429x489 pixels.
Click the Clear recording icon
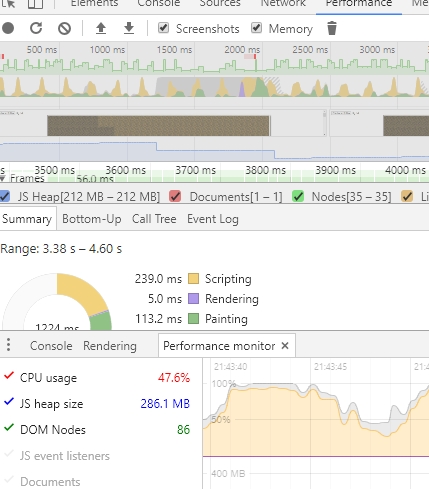pyautogui.click(x=64, y=28)
